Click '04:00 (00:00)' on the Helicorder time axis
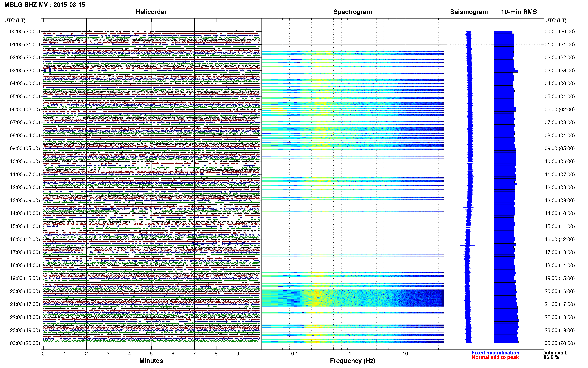Screen dimensions: 588x368 25,83
